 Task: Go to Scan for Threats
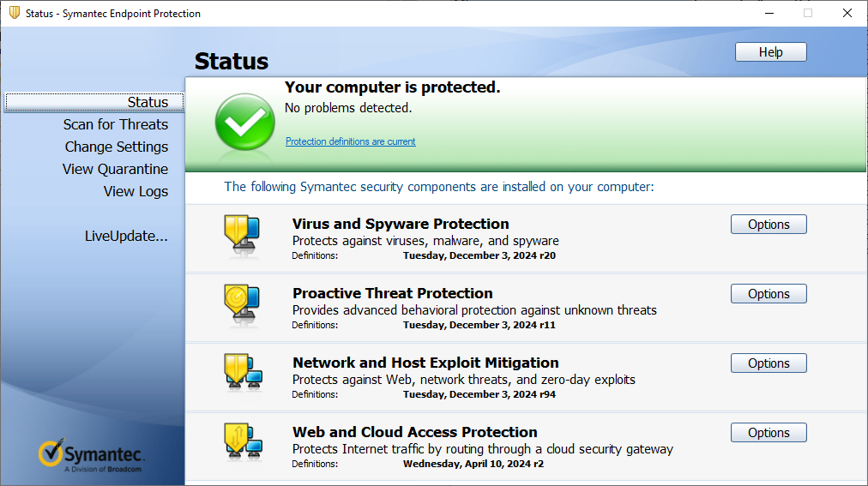pos(116,124)
